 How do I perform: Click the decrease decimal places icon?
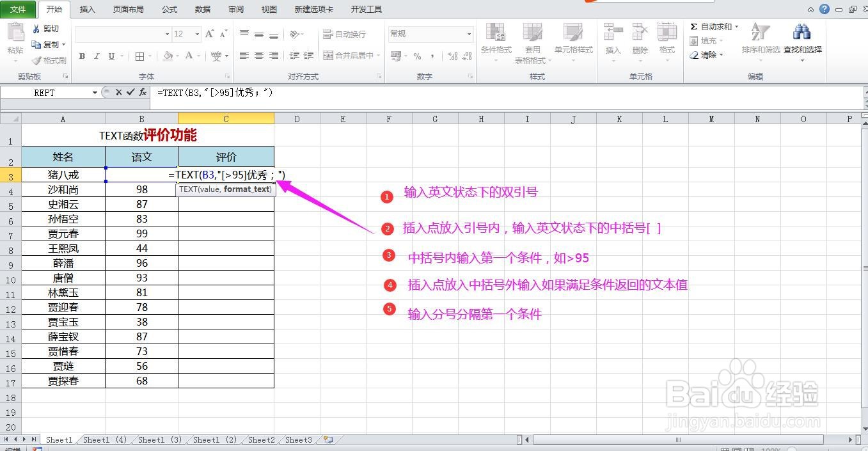(x=468, y=56)
